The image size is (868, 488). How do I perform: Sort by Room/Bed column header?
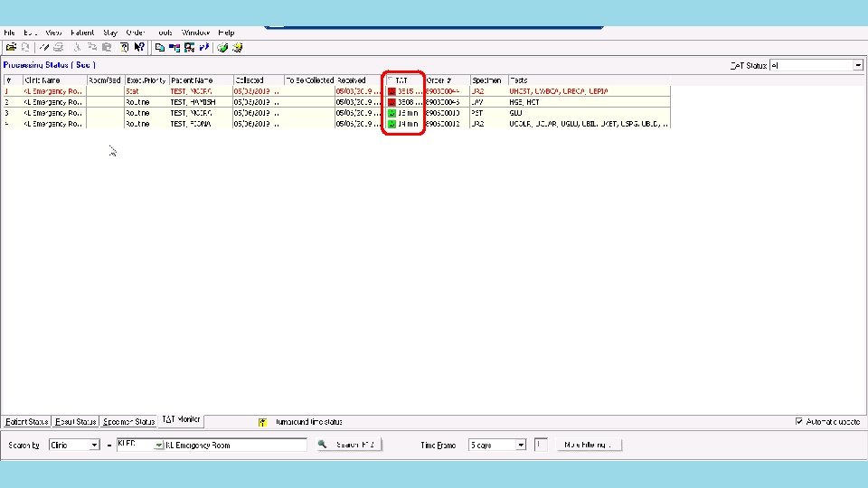(106, 80)
